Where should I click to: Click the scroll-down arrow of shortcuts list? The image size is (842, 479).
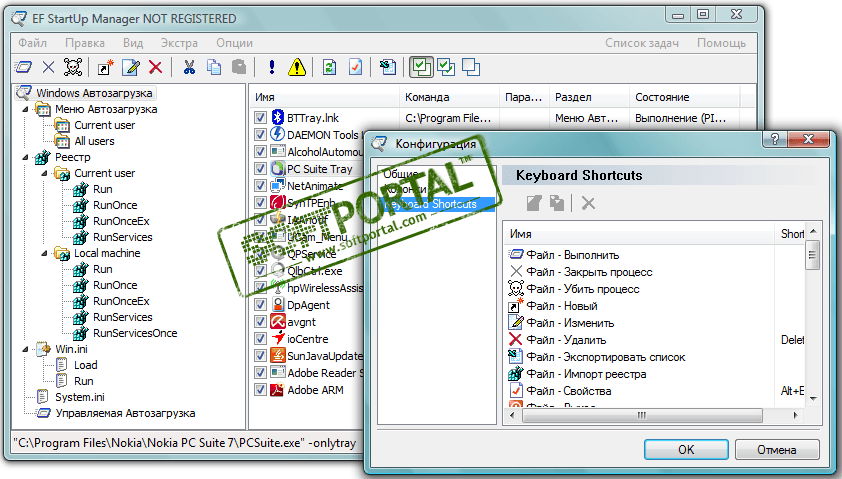(813, 398)
